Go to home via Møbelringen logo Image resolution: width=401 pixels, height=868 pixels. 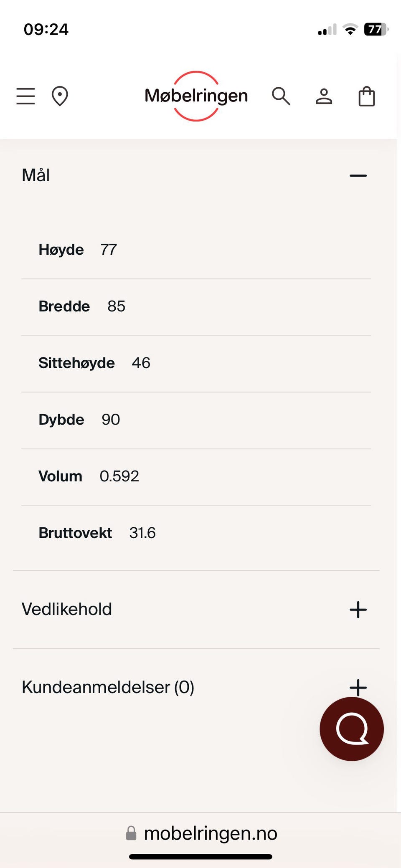(x=196, y=96)
